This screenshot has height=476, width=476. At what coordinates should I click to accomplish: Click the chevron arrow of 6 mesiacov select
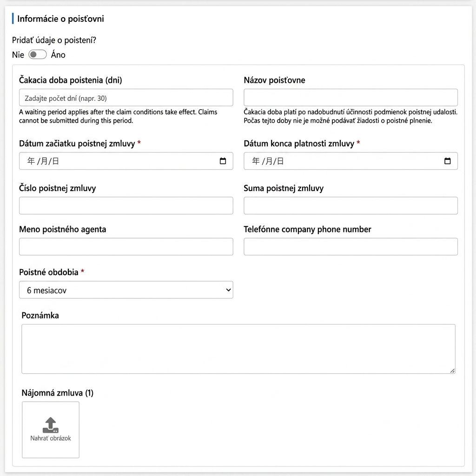pos(228,290)
